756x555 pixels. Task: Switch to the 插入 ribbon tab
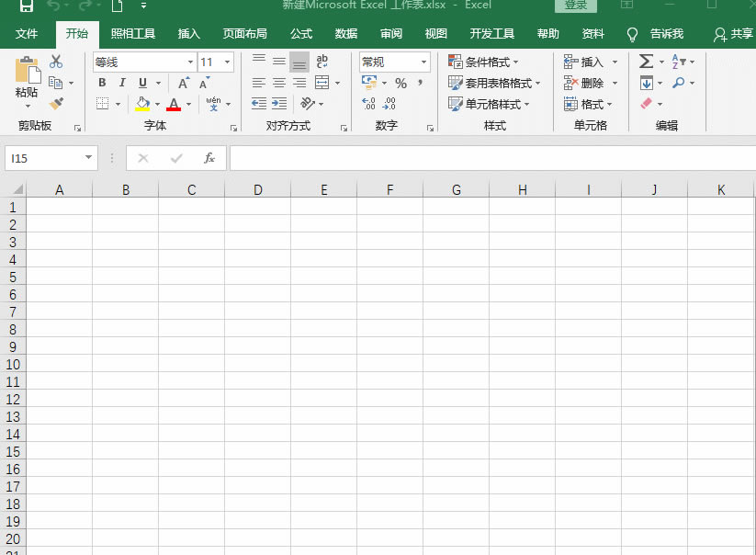click(x=188, y=34)
